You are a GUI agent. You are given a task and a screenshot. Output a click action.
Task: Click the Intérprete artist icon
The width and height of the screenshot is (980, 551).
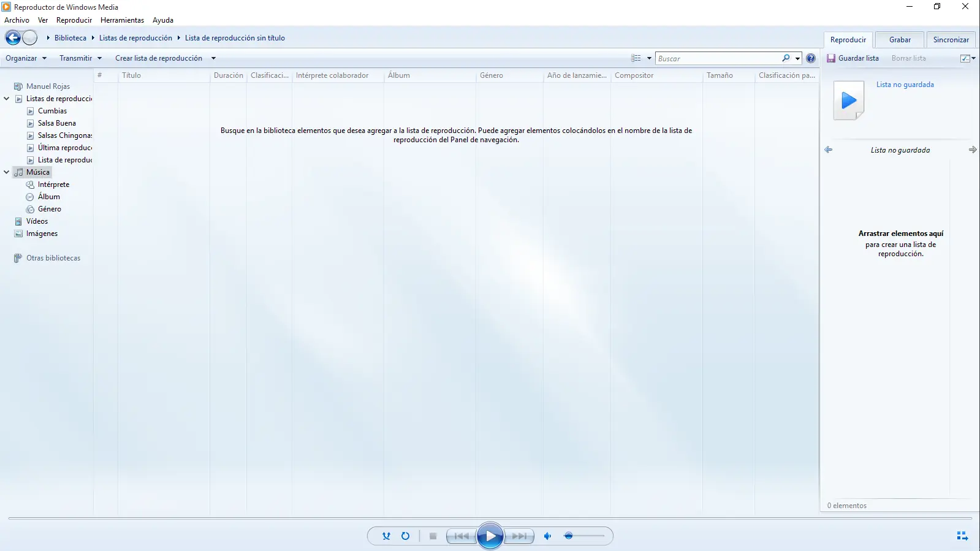(30, 184)
